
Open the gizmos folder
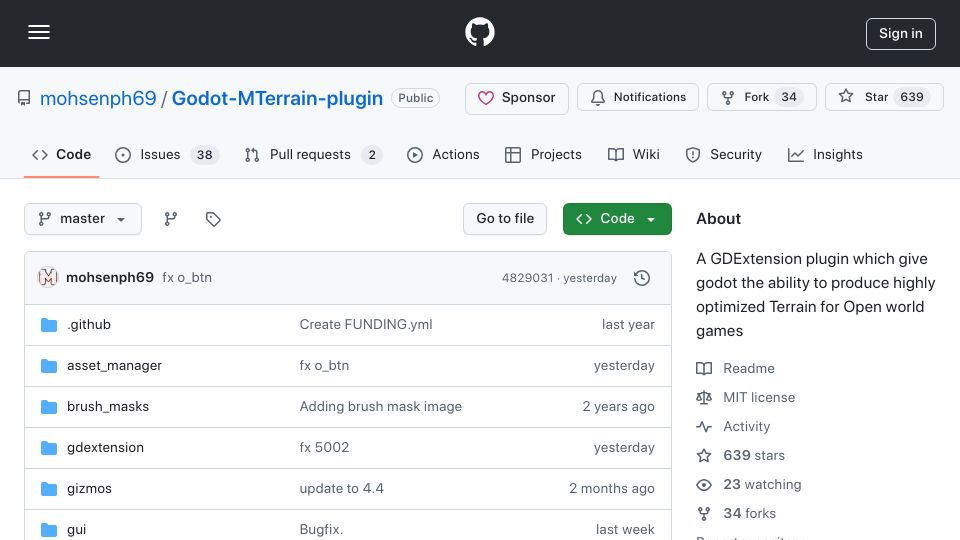pos(89,489)
